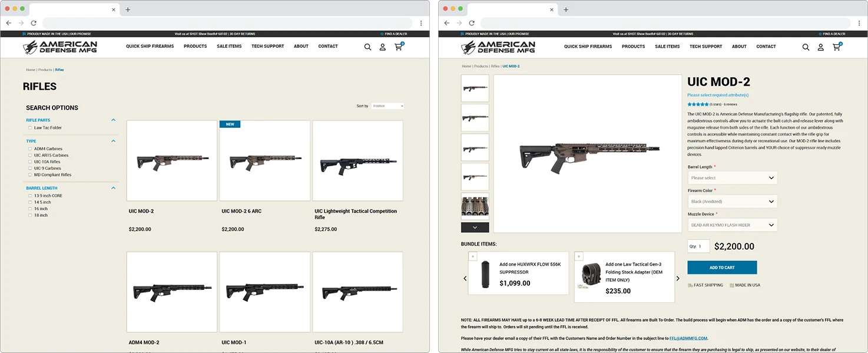The width and height of the screenshot is (868, 353).
Task: Click the TECH SUPPORT menu item
Action: (268, 46)
